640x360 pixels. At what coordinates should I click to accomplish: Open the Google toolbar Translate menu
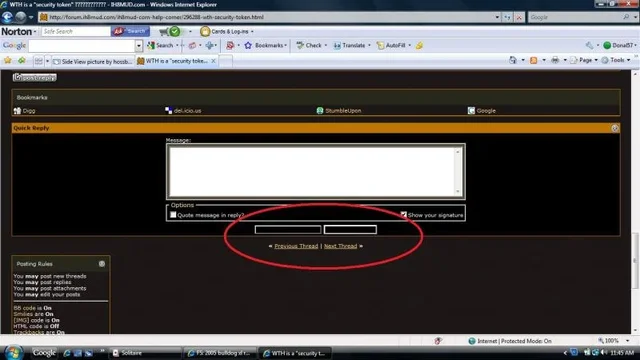352,45
